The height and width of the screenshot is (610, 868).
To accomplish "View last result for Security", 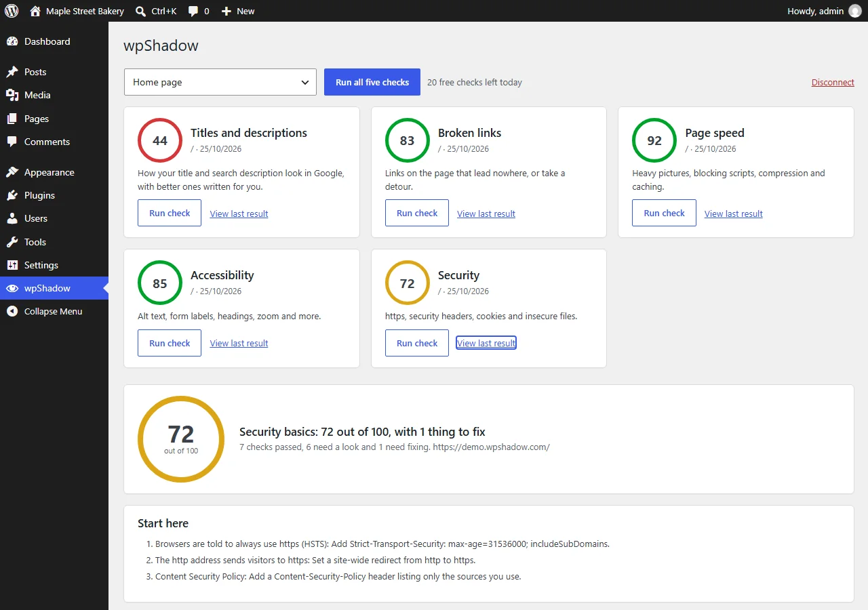I will point(486,343).
